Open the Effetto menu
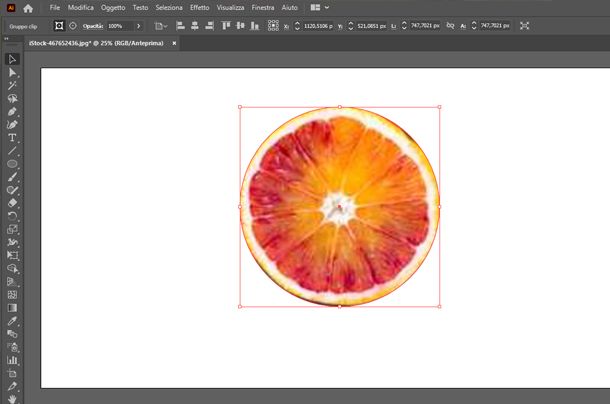 [201, 8]
